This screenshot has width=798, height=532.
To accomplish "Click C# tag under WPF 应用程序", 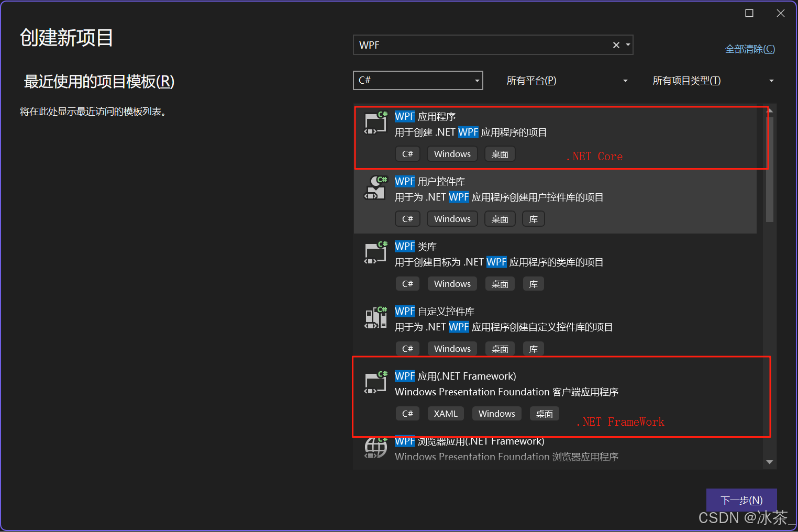I will coord(407,154).
